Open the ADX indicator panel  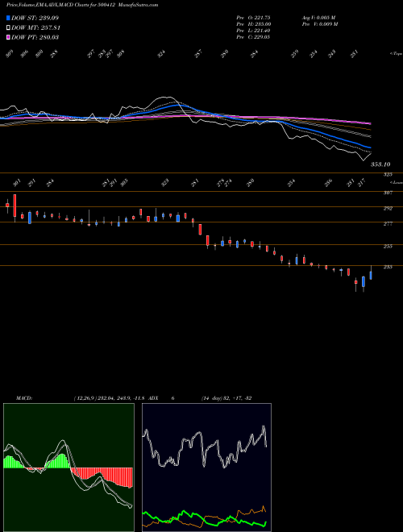[x=206, y=468]
